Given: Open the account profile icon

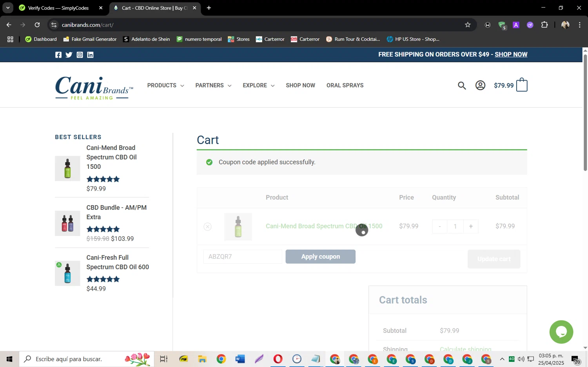Looking at the screenshot, I should [480, 85].
